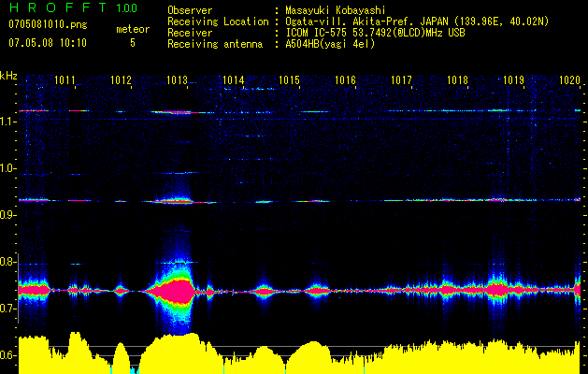Screen dimensions: 588x374
Task: Click the 0.6 kHz axis label
Action: (x=7, y=355)
